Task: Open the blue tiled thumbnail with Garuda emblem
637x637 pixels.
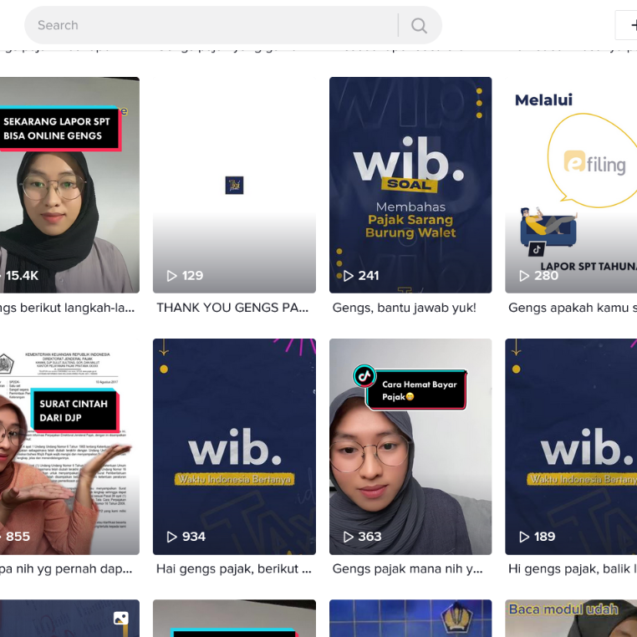Action: pyautogui.click(x=410, y=618)
